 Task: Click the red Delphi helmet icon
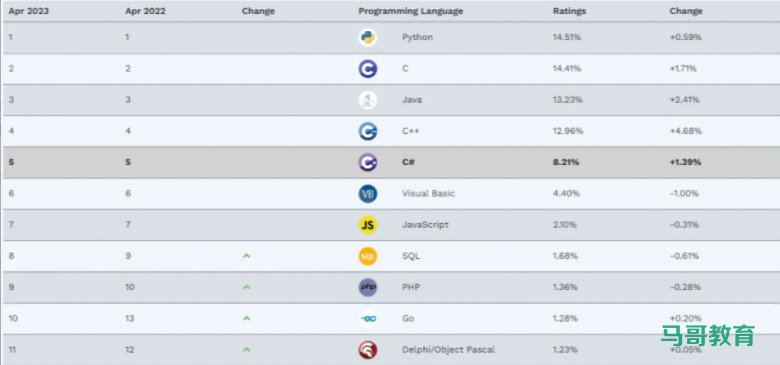tap(368, 350)
